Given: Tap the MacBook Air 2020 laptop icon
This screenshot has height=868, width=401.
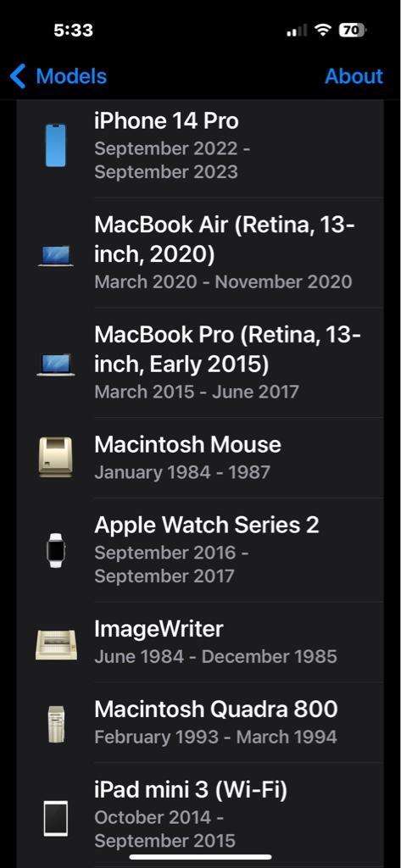Looking at the screenshot, I should tap(55, 256).
